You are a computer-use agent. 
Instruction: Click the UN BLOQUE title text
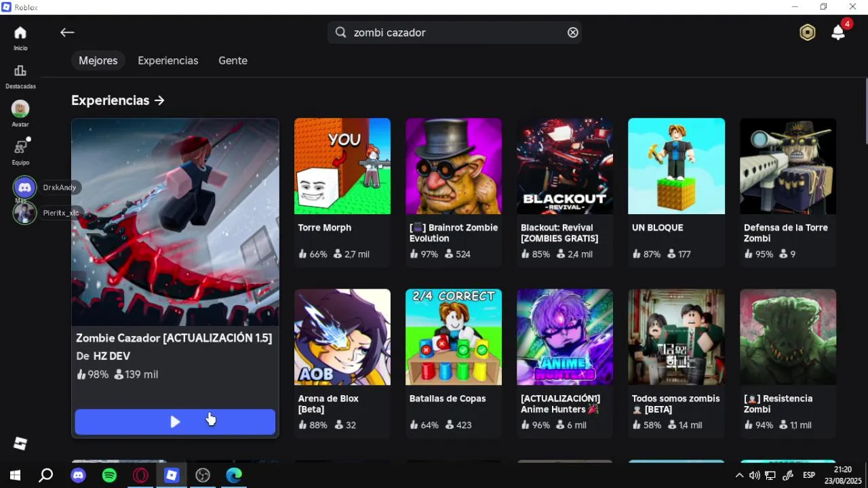coord(657,228)
